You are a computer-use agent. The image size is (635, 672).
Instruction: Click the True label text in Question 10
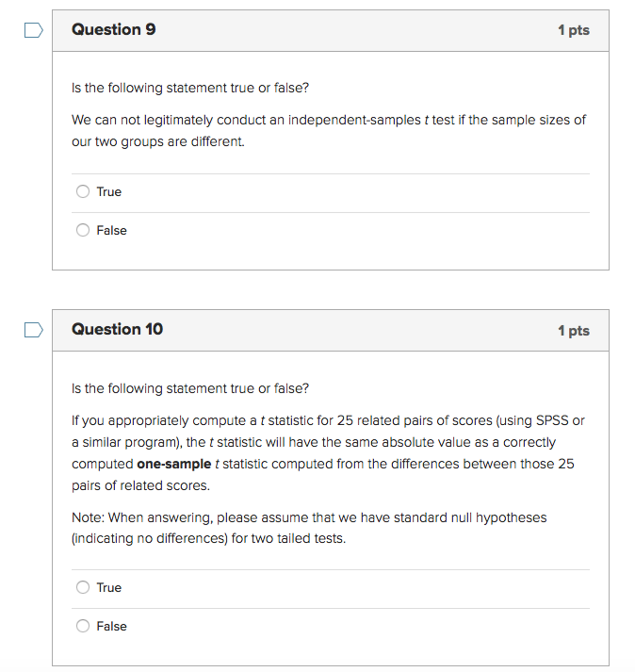(109, 588)
